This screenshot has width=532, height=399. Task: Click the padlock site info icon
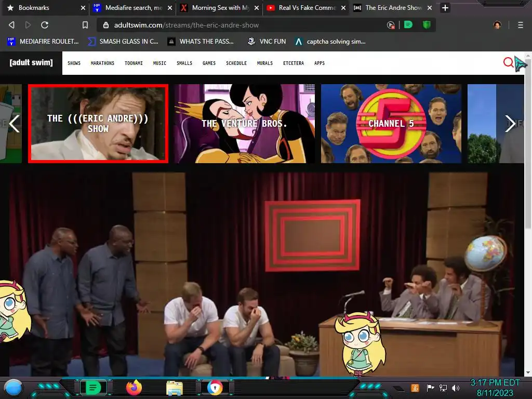pyautogui.click(x=106, y=25)
